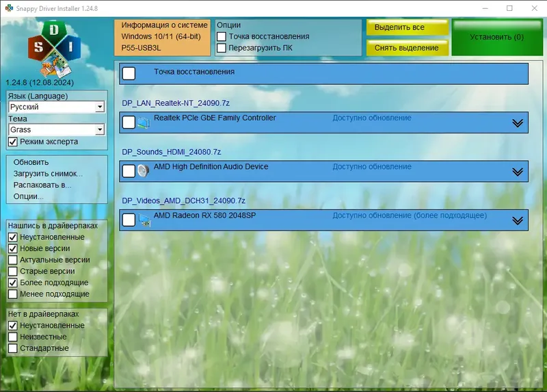This screenshot has height=392, width=547.
Task: Click the display adapter icon beside AMD Radeon RX 580
Action: coord(144,220)
